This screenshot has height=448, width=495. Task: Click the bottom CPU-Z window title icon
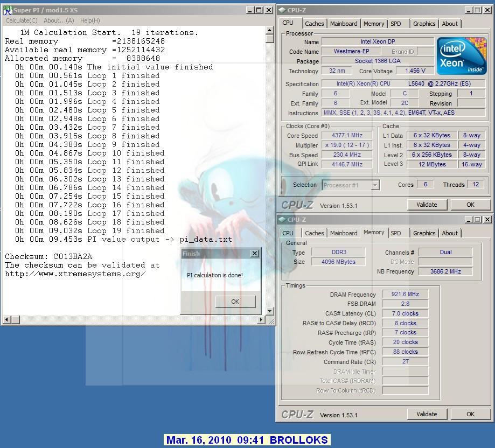pyautogui.click(x=282, y=220)
